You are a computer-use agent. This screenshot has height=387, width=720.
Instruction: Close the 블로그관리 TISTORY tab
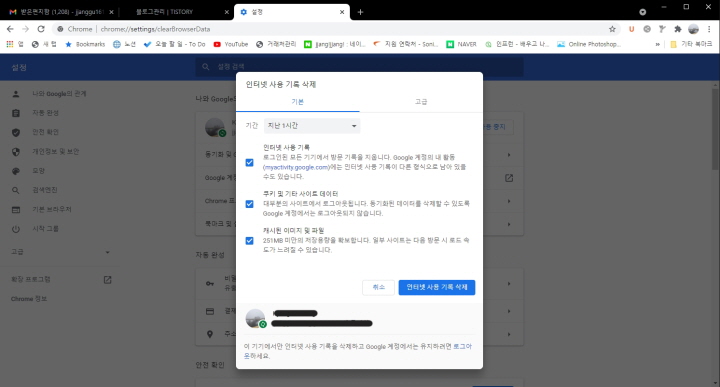(226, 12)
